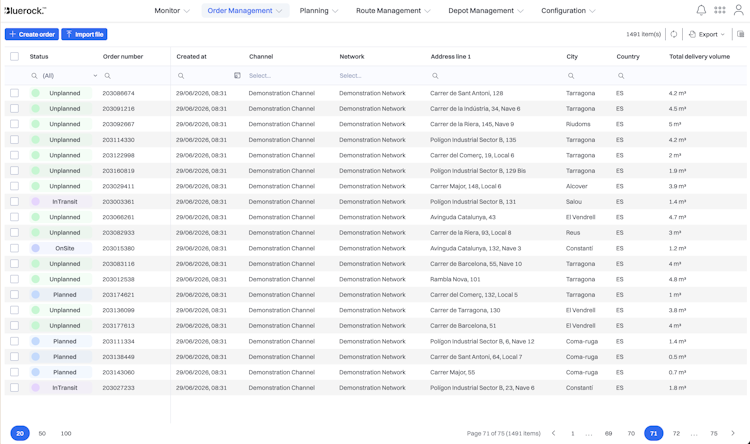The image size is (750, 444).
Task: Sort by Total delivery volume header
Action: [x=699, y=56]
